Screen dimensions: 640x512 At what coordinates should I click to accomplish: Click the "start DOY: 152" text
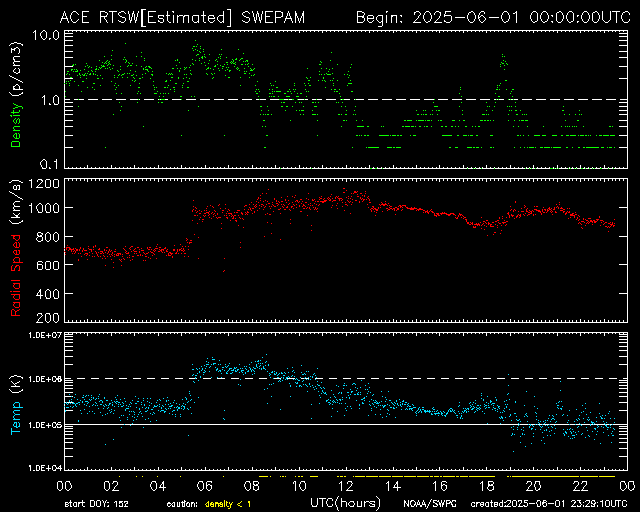click(x=96, y=504)
